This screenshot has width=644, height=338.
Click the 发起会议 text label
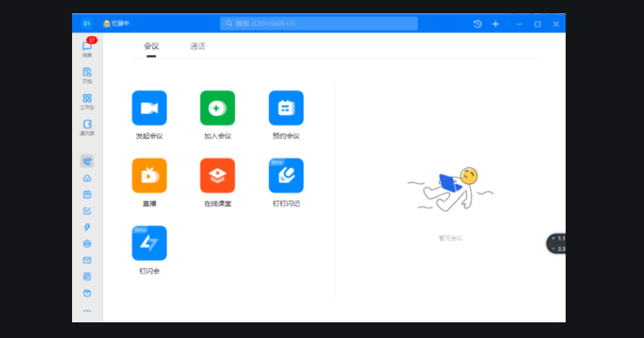[150, 136]
